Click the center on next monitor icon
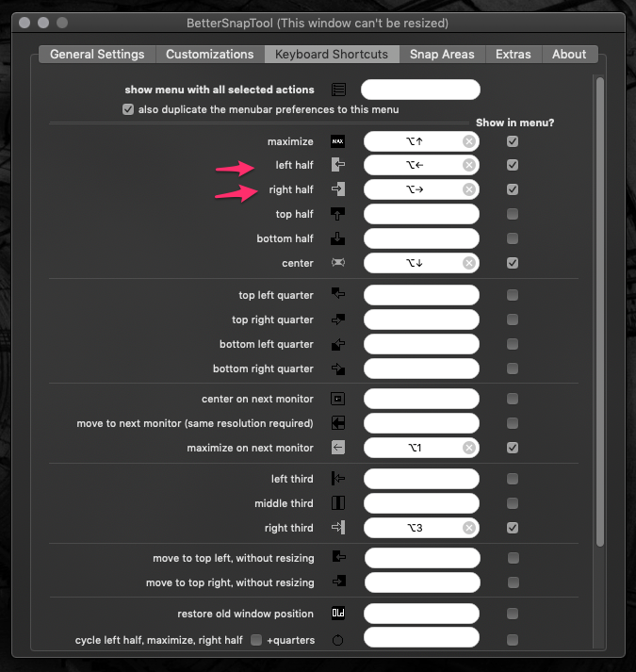Viewport: 636px width, 672px height. [337, 399]
